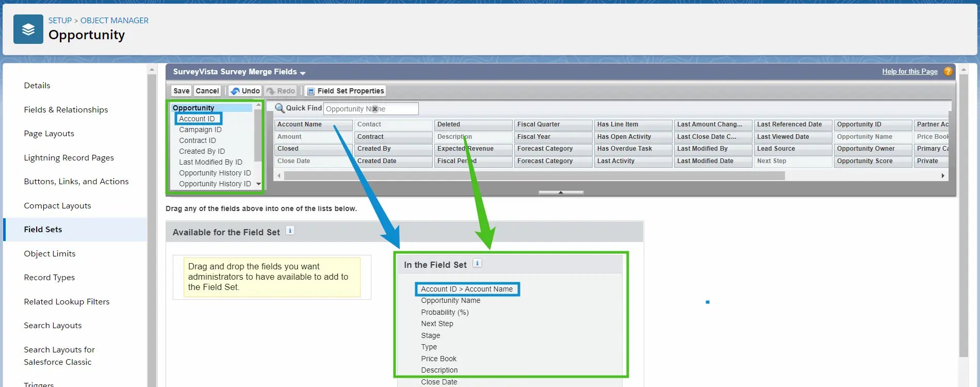980x387 pixels.
Task: Click Redo in the toolbar
Action: tap(281, 91)
